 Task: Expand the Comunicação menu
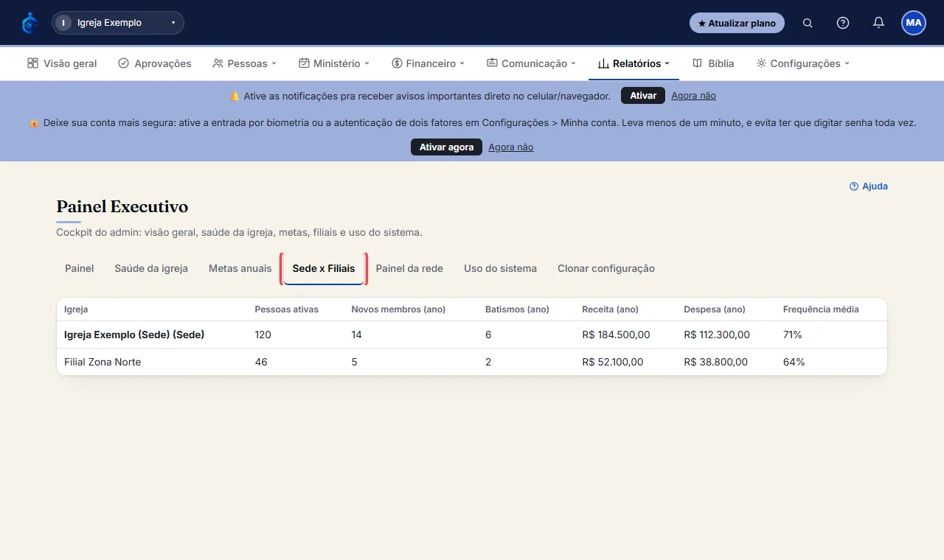click(531, 63)
